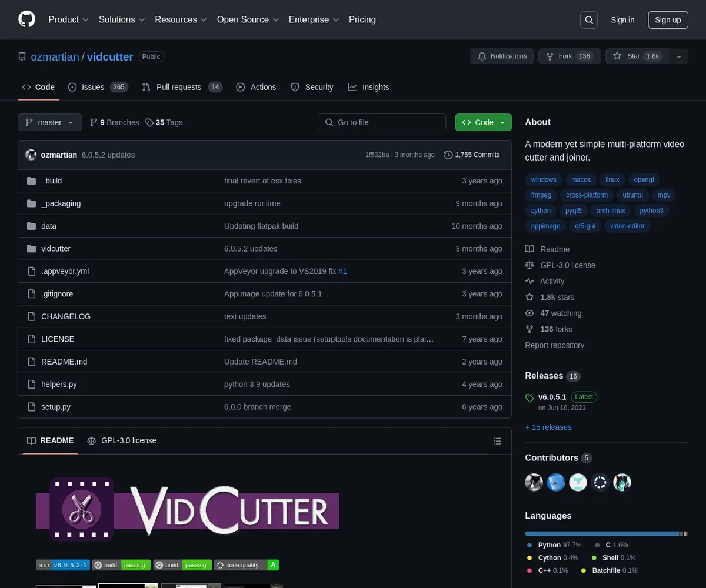This screenshot has height=588, width=706.
Task: Open the vidcutter folder
Action: (x=56, y=249)
